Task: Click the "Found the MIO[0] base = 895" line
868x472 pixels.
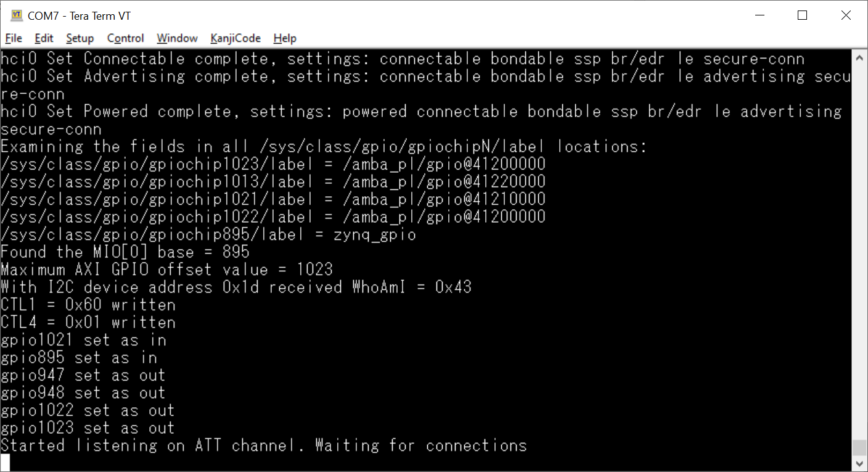Action: click(125, 252)
